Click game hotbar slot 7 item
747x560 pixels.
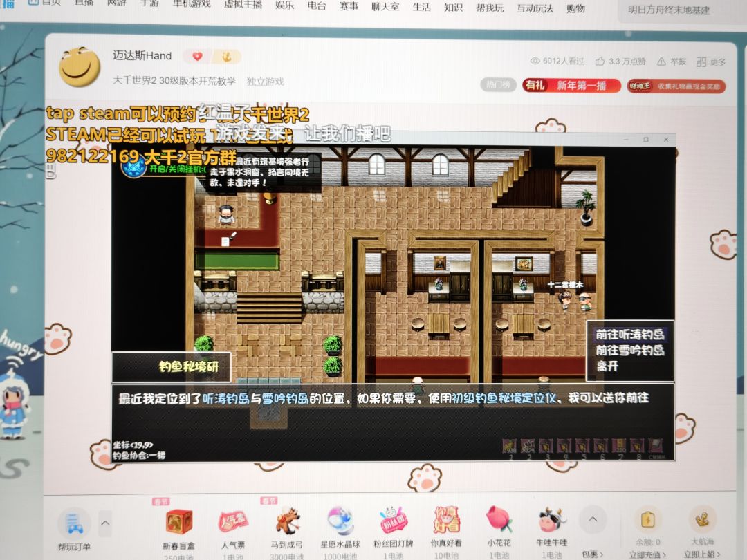pos(619,446)
